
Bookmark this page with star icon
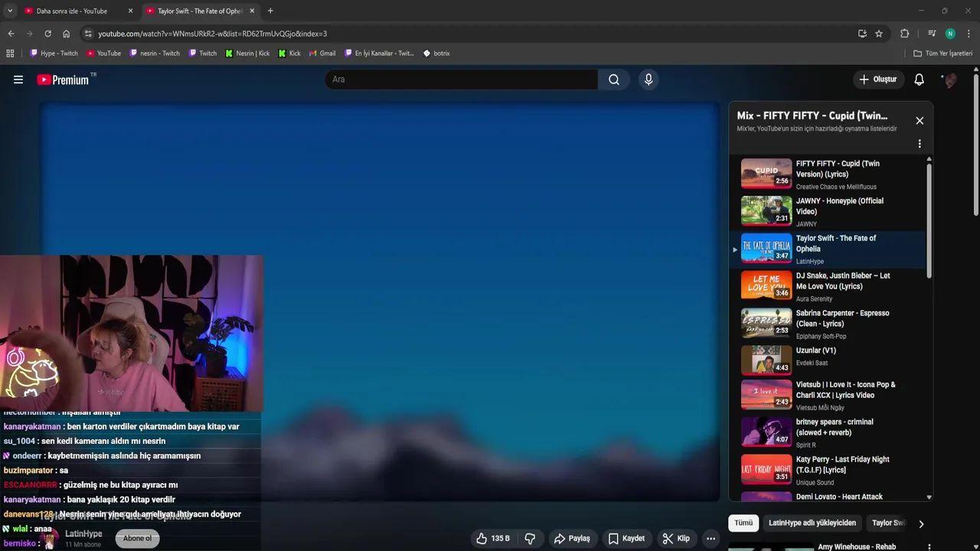tap(879, 34)
